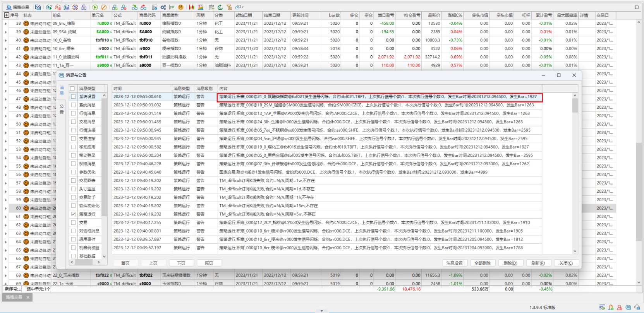Close the 策略交易 bottom tab
Screen dimensions: 644x313
28,297
